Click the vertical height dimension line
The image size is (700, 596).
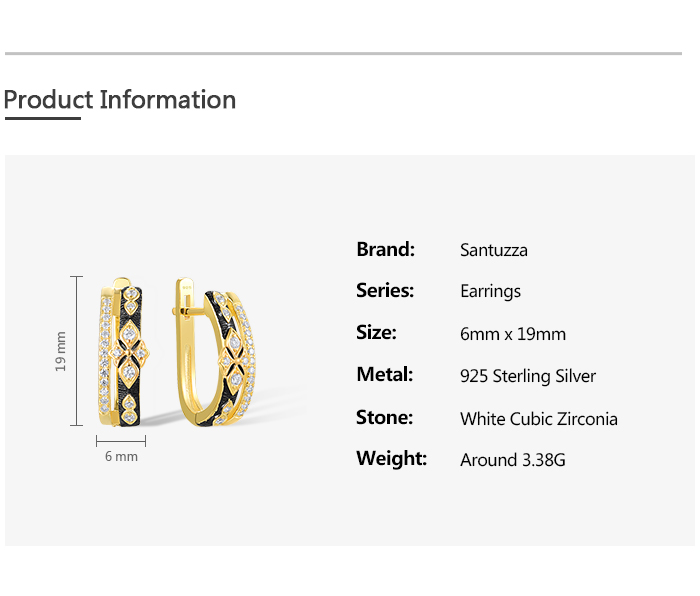(78, 351)
